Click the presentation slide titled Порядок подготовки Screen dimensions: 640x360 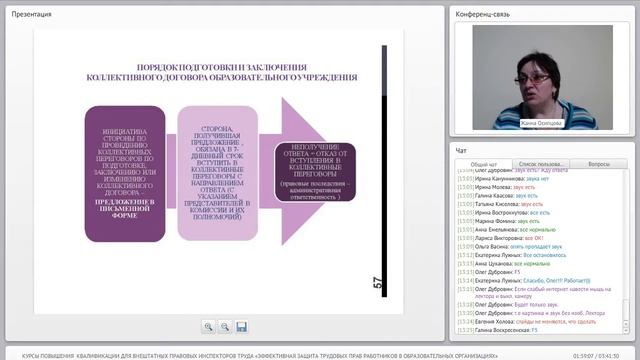coord(218,171)
